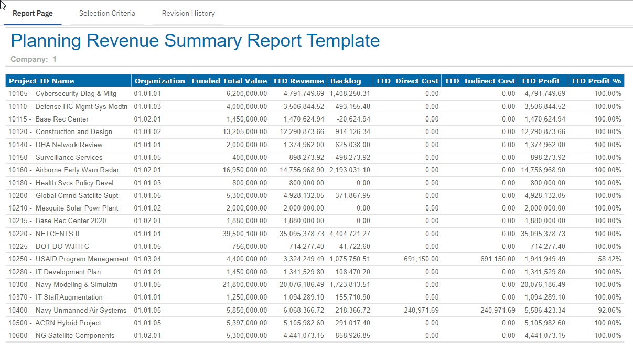This screenshot has width=633, height=364.
Task: Click the ITD Profit % column header
Action: 596,81
